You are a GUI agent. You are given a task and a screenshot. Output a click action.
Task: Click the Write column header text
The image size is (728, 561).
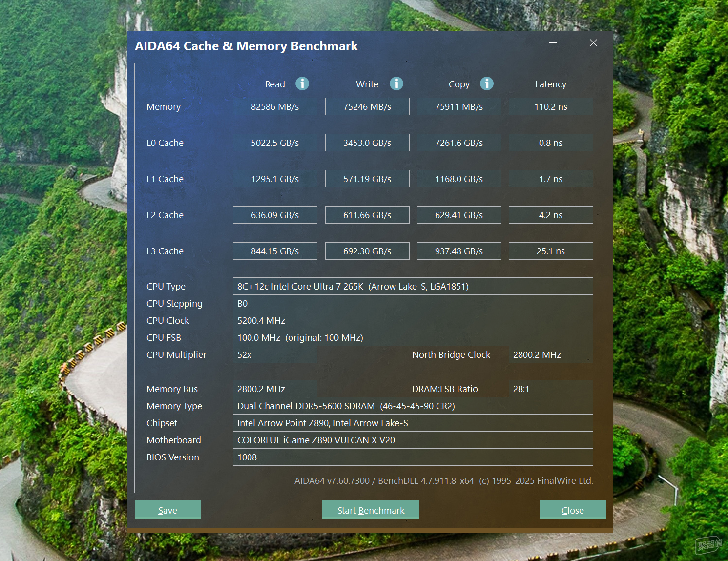point(367,84)
